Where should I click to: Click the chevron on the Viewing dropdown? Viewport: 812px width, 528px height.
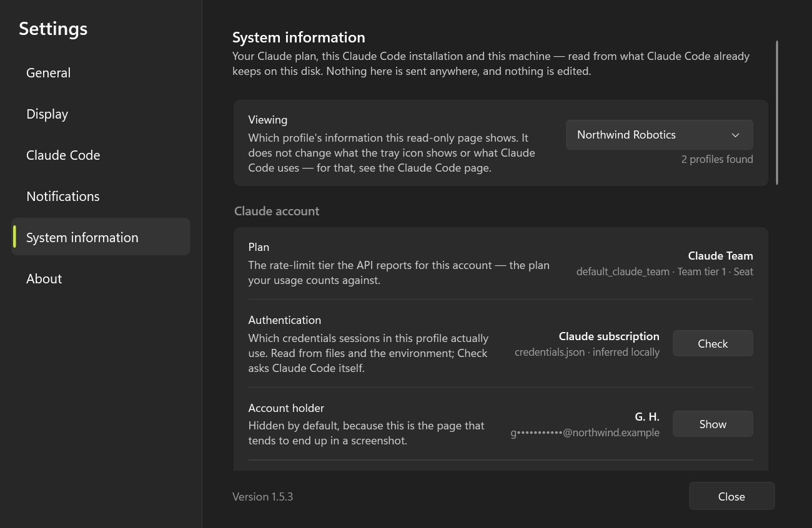(735, 135)
